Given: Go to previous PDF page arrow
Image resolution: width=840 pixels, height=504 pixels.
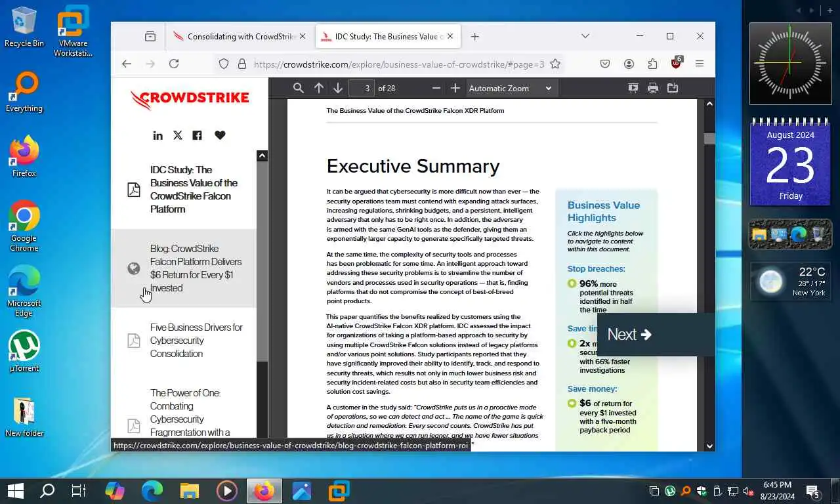Looking at the screenshot, I should [x=319, y=88].
